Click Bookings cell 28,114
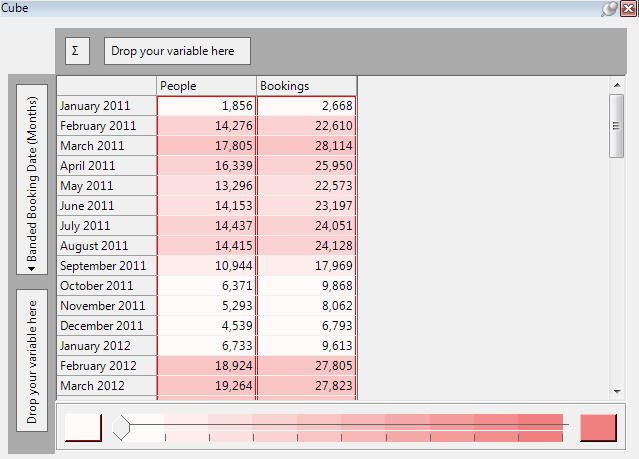 click(x=306, y=146)
